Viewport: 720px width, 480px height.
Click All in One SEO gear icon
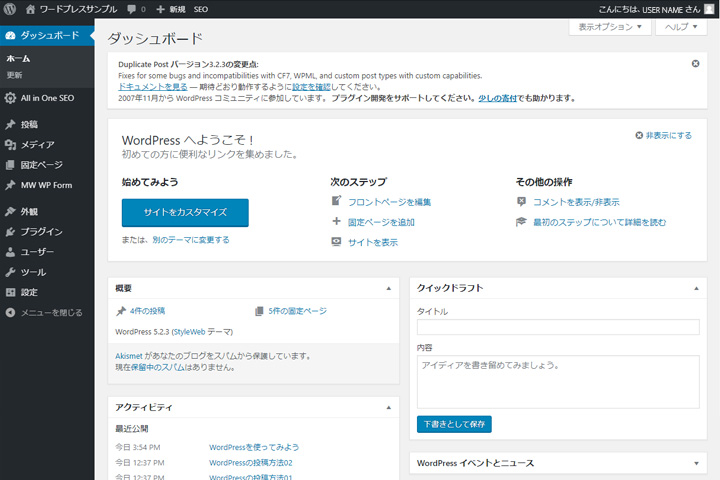[10, 98]
